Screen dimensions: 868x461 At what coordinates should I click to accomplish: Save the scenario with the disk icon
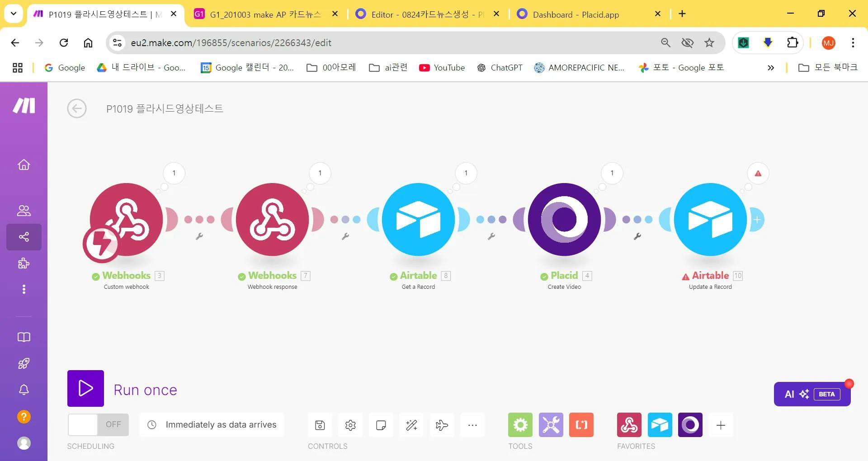pyautogui.click(x=320, y=425)
